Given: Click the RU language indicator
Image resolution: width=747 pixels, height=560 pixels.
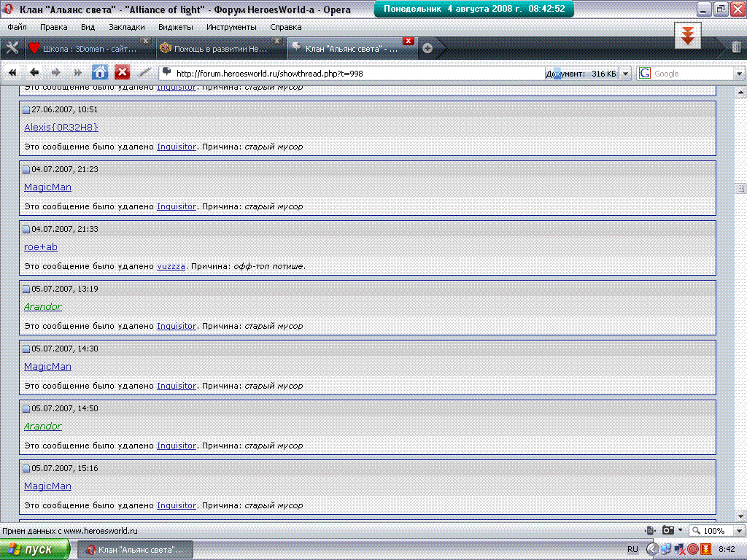Looking at the screenshot, I should click(632, 549).
